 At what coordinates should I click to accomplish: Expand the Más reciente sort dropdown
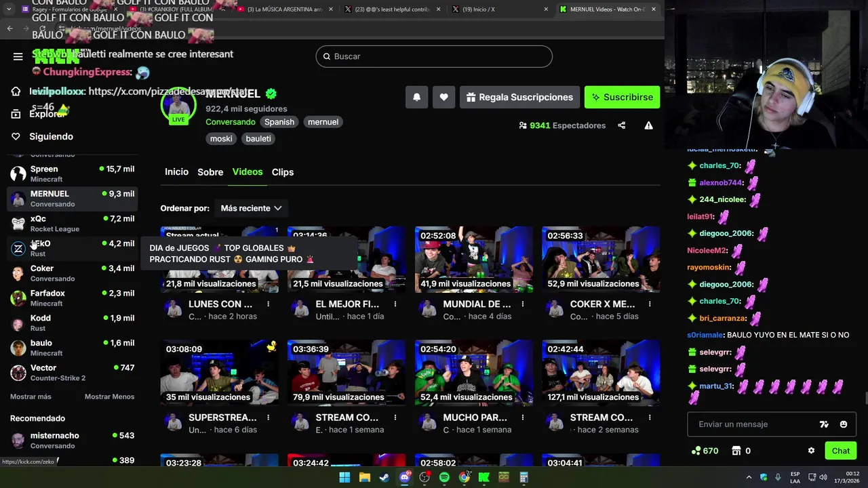[x=251, y=208]
